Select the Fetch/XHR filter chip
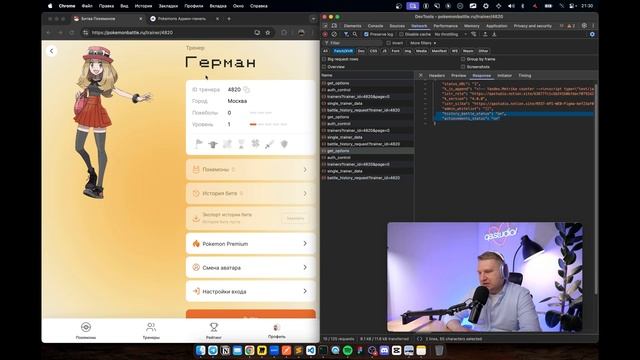640x360 pixels. (343, 51)
